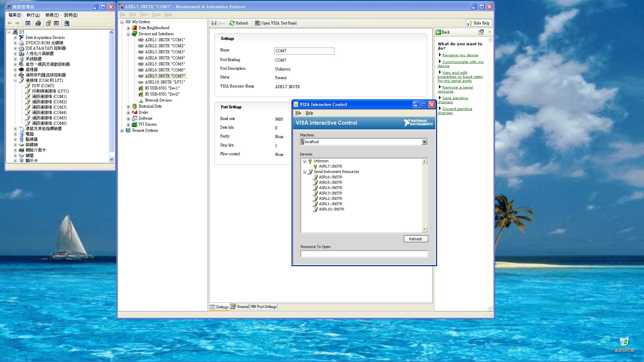The image size is (644, 362).
Task: Click the Historical Data icon
Action: 135,106
